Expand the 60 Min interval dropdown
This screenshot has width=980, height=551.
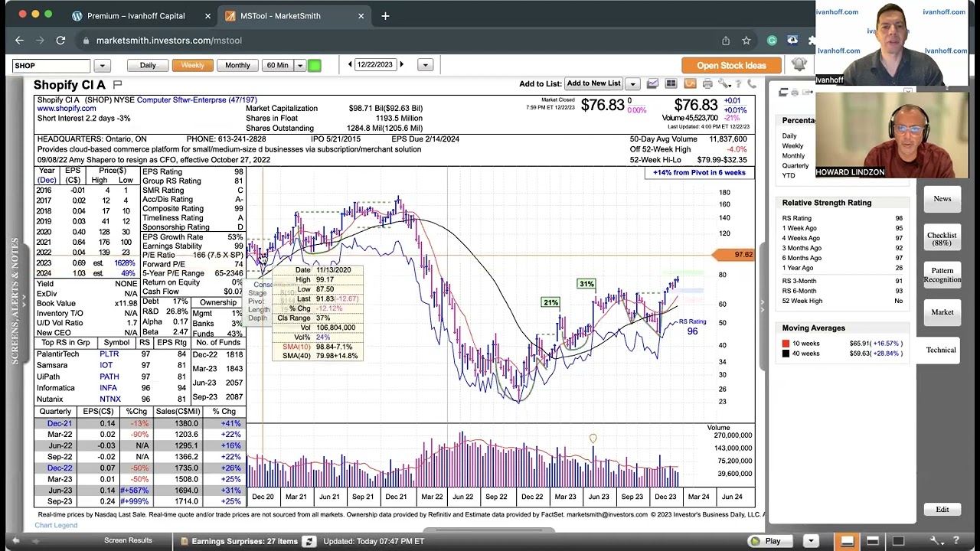point(300,66)
